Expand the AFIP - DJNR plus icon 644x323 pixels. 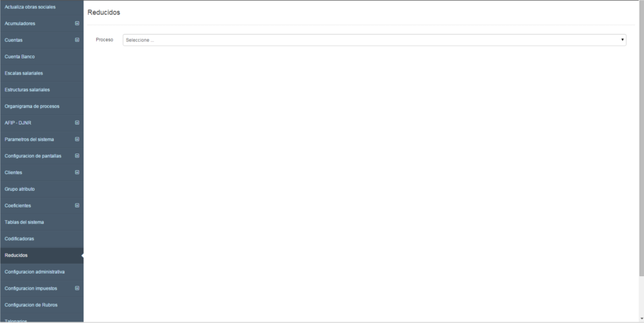tap(77, 123)
